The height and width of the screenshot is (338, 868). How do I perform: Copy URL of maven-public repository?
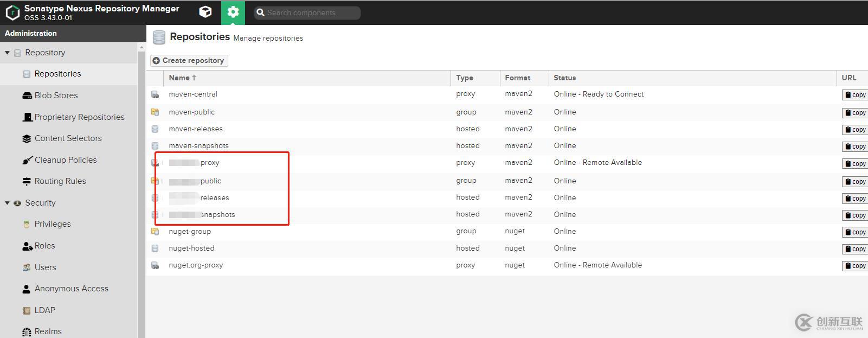coord(855,113)
